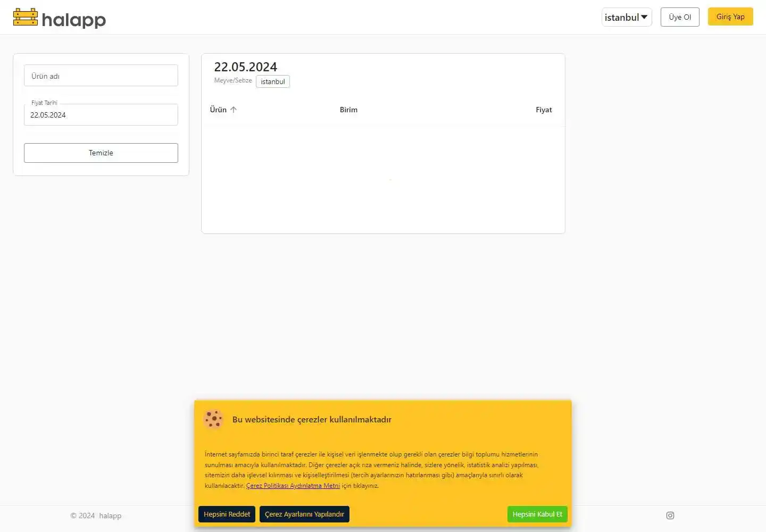Click the Üye Ol button

pyautogui.click(x=680, y=17)
